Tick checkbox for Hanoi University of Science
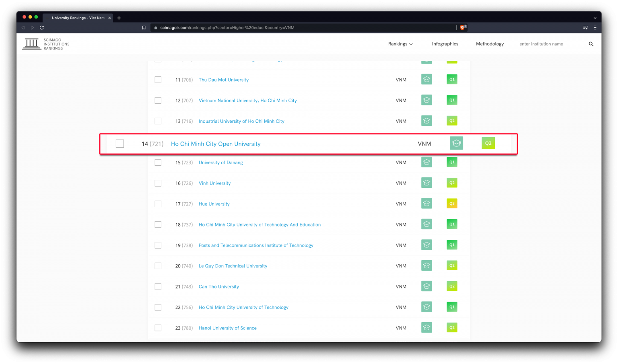The image size is (618, 364). [158, 328]
